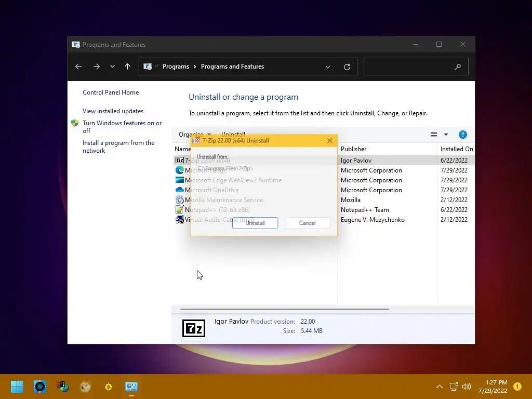532x399 pixels.
Task: Go back in Programs and Features
Action: click(78, 66)
